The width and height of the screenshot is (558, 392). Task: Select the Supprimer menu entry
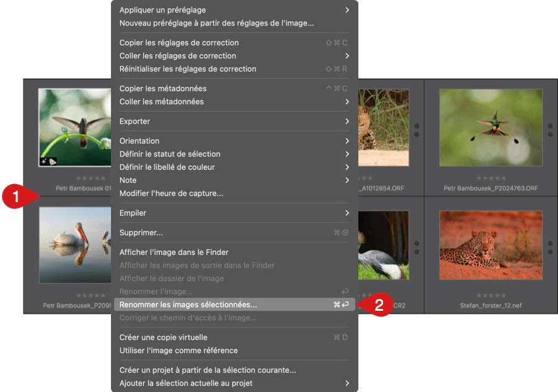(x=234, y=233)
